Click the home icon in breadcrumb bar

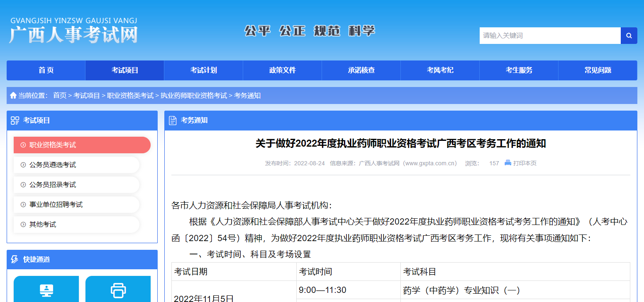[x=13, y=96]
